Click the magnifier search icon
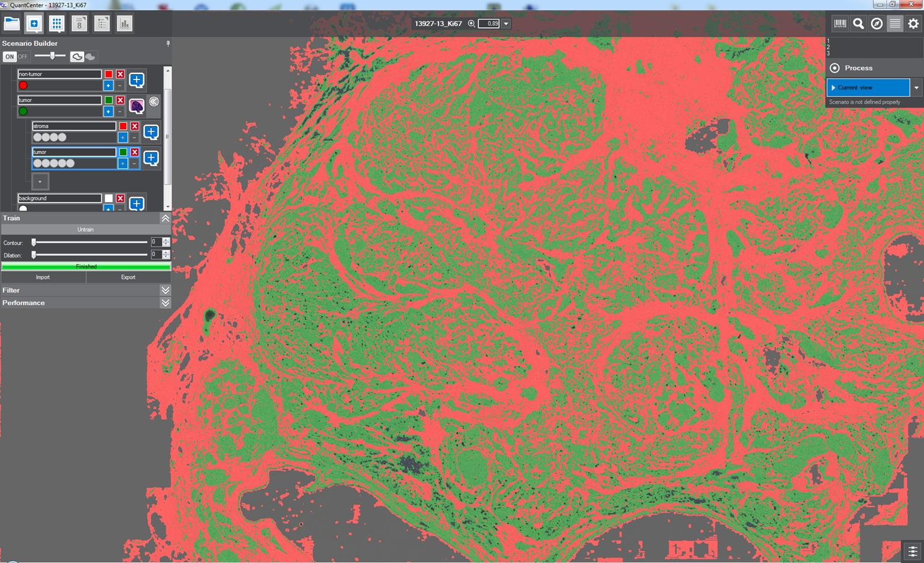 click(x=858, y=23)
